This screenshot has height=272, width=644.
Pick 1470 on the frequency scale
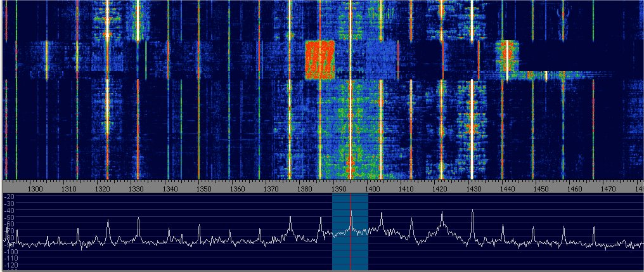[607, 188]
